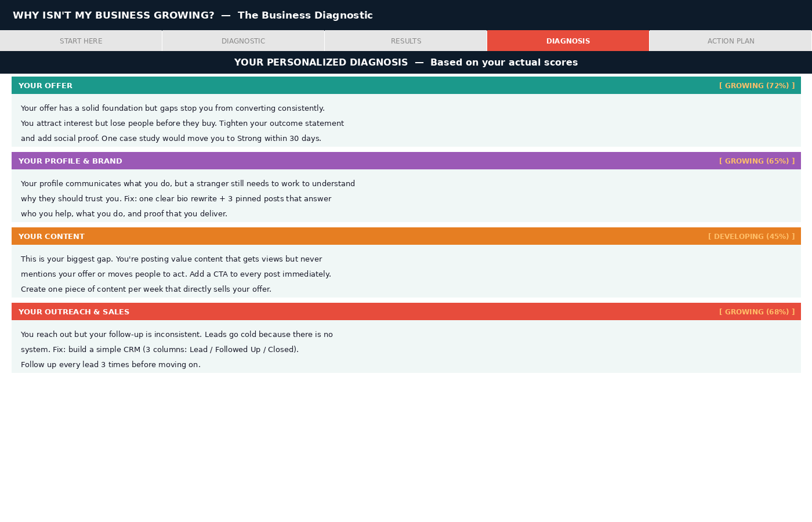Click the DEVELOPING (45%) score indicator
Viewport: 812px width, 522px height.
tap(752, 236)
